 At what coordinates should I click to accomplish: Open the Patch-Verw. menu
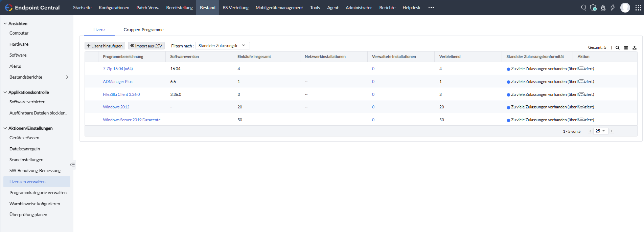(x=147, y=7)
